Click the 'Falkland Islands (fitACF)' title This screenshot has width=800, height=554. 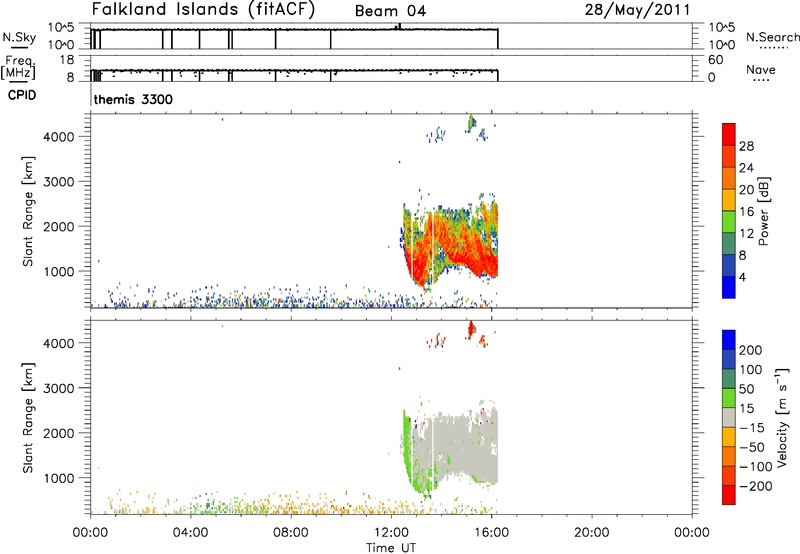tap(203, 9)
